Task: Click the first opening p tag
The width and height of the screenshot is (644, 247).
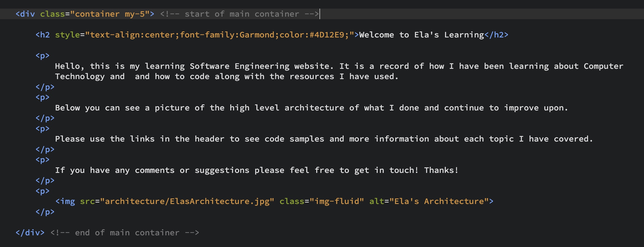Action: coord(42,56)
